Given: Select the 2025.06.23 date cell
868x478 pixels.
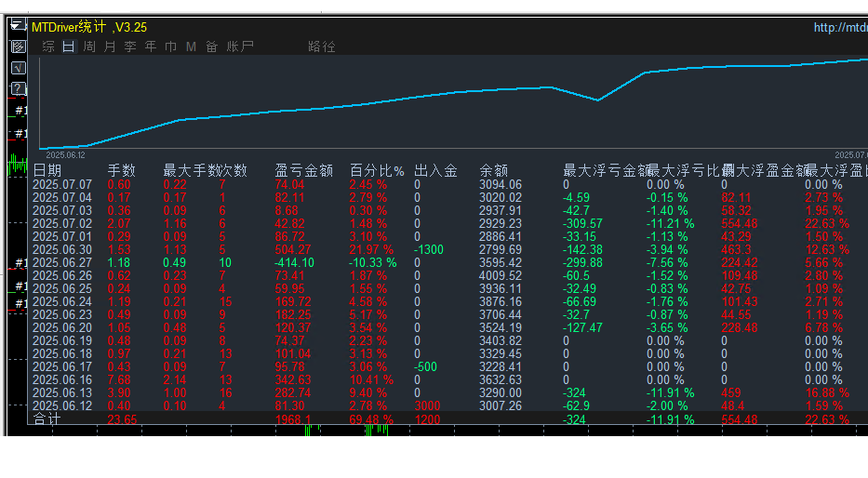Looking at the screenshot, I should click(62, 314).
